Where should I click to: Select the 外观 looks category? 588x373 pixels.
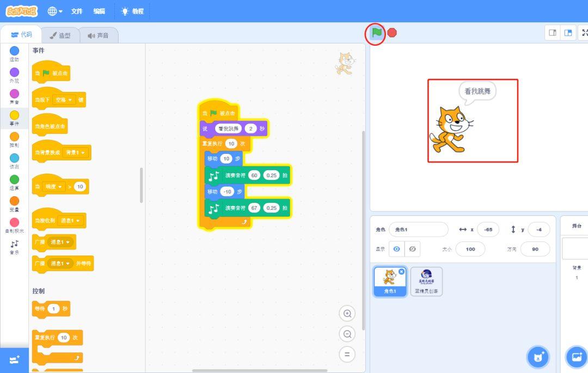[14, 75]
